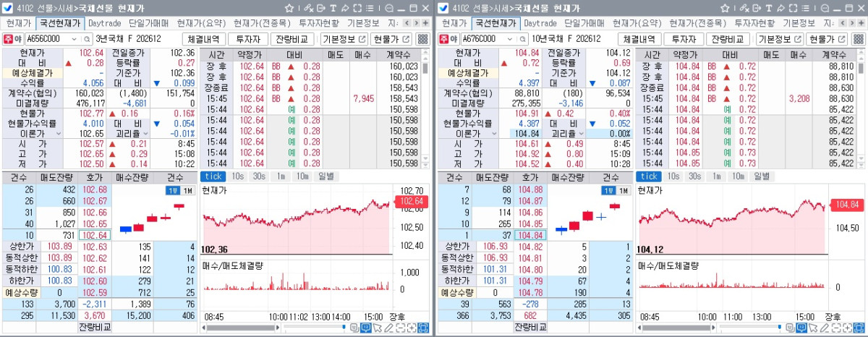Open font size (T) setting in left window

(x=332, y=9)
